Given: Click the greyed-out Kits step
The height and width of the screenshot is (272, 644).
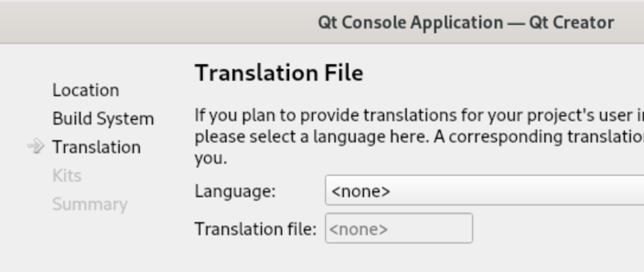Looking at the screenshot, I should (x=66, y=176).
